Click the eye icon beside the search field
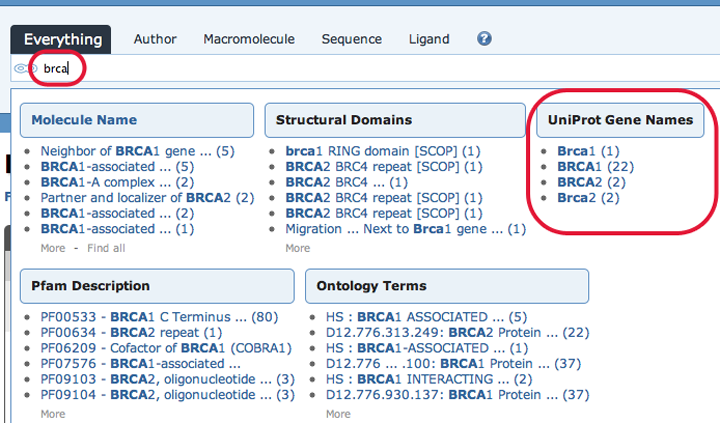The height and width of the screenshot is (423, 720). [21, 68]
